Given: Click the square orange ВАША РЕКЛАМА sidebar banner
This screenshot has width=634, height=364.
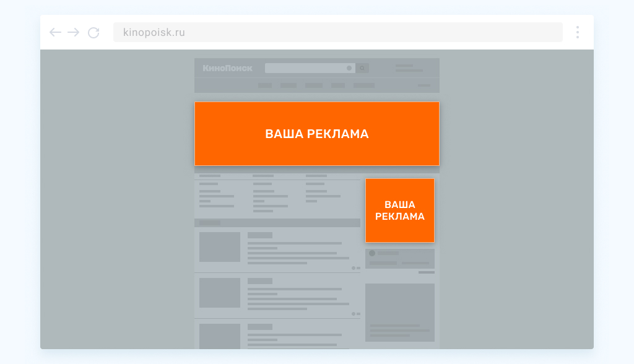Looking at the screenshot, I should [x=400, y=210].
